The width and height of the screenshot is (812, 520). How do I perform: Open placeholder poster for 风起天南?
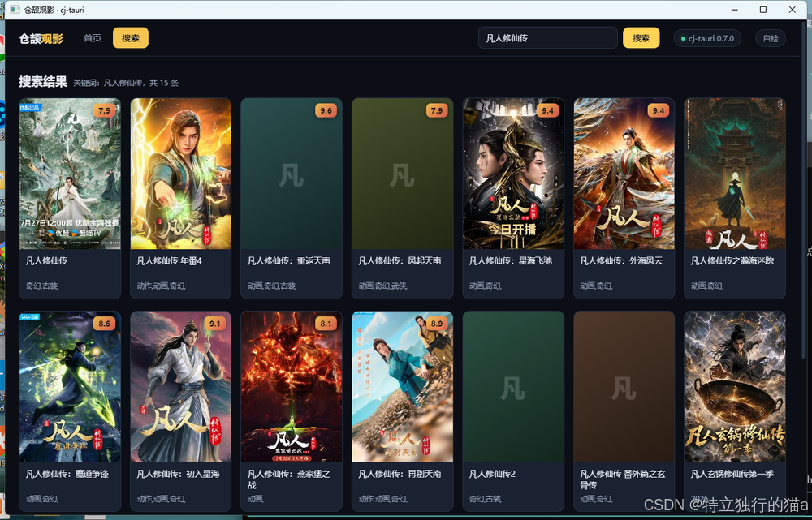click(403, 174)
